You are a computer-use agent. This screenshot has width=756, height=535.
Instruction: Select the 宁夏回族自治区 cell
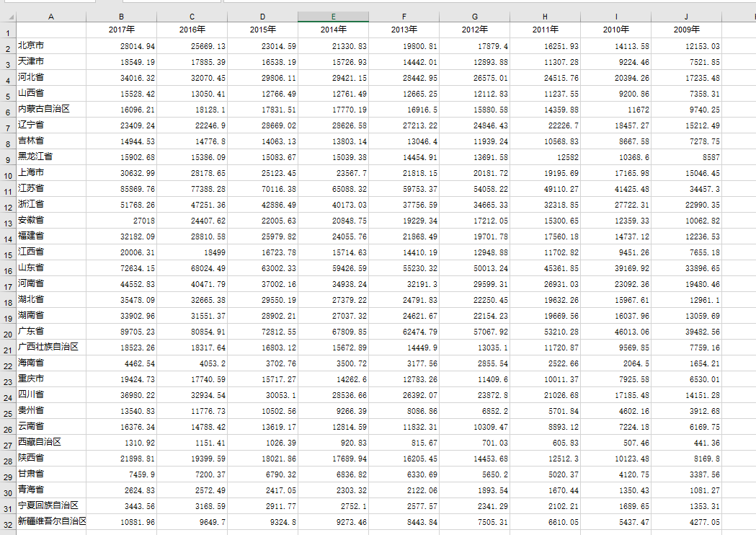tap(51, 506)
